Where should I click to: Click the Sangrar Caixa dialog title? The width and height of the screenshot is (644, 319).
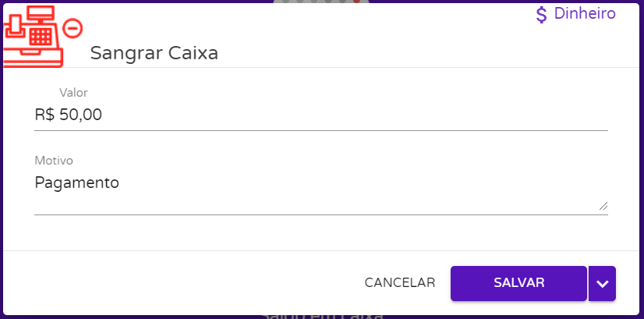pos(154,53)
